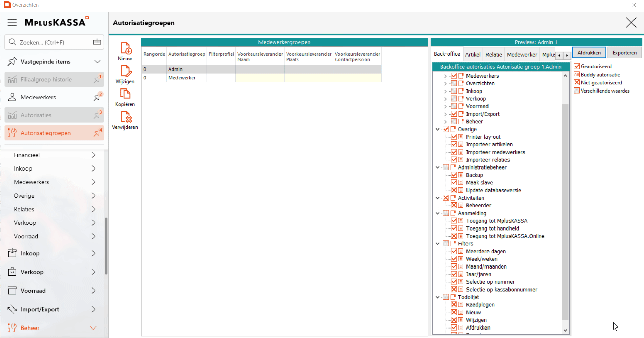The image size is (644, 338).
Task: Collapse Vastgepinde items section
Action: point(98,61)
